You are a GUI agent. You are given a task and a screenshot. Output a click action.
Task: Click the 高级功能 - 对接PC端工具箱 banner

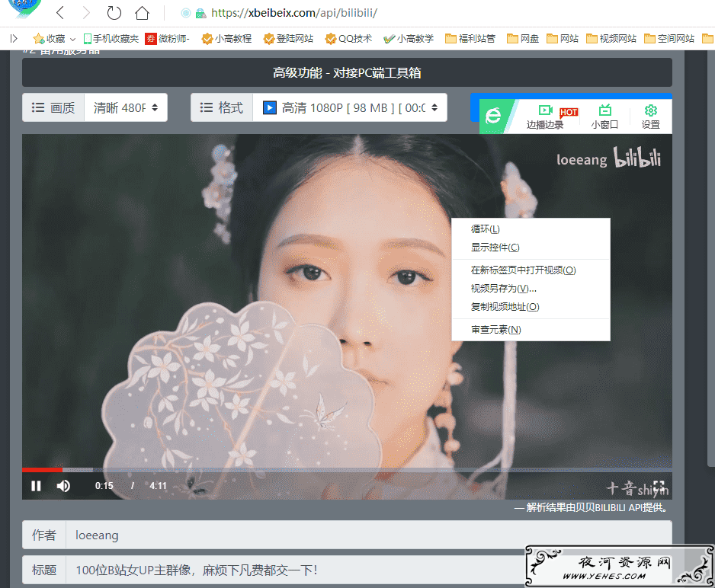(x=347, y=72)
